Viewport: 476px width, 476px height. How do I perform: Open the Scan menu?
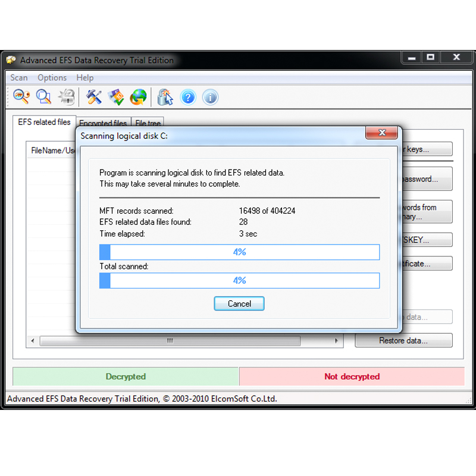tap(19, 78)
